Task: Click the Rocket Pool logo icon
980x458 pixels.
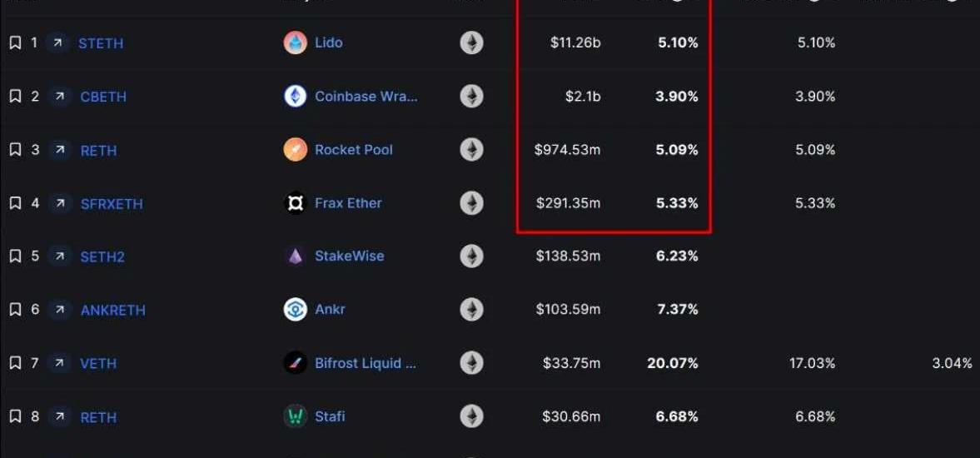Action: 295,150
